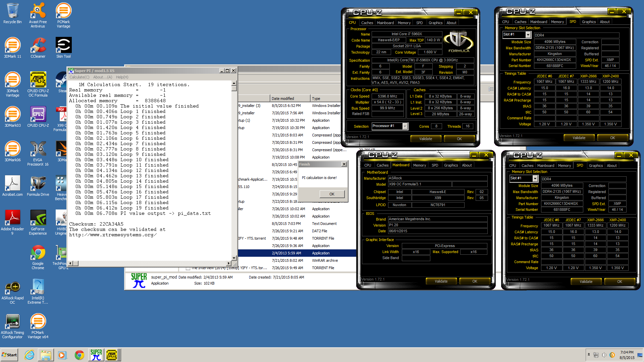Viewport: 644px width, 362px height.
Task: Show hidden system tray icons
Action: (589, 355)
